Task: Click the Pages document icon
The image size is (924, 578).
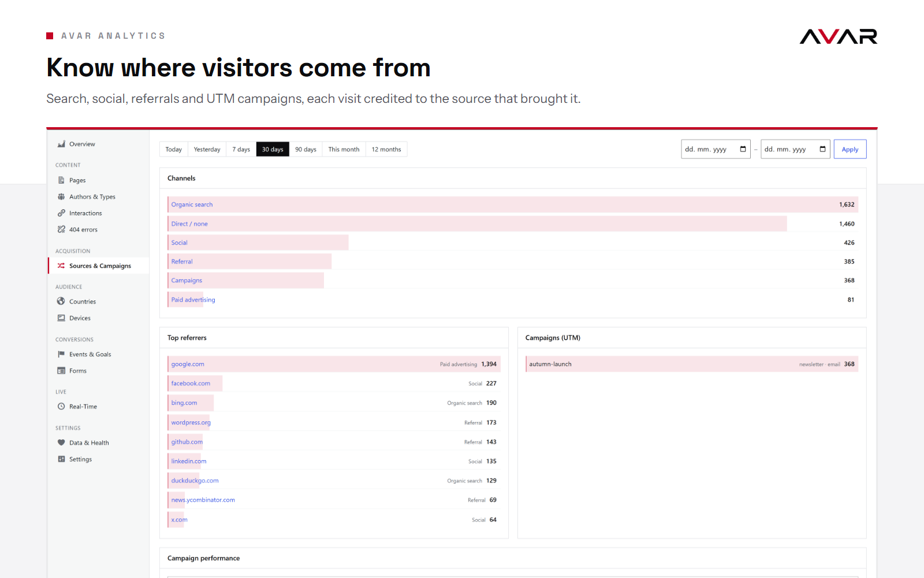Action: (61, 180)
